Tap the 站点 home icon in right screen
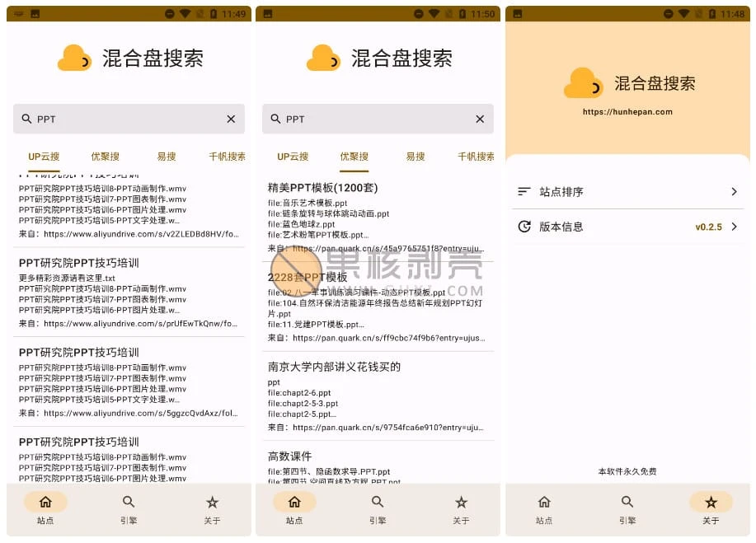Image resolution: width=756 pixels, height=543 pixels. [544, 502]
